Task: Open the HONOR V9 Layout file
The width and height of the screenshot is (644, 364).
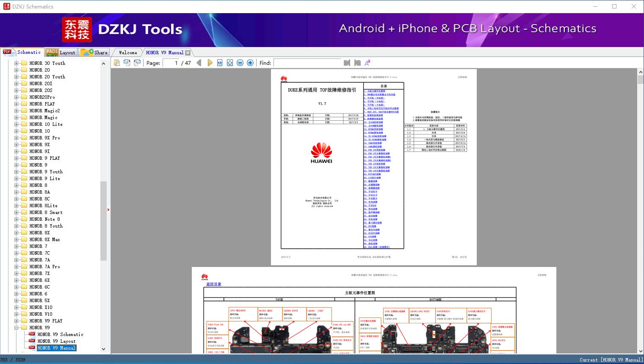Action: coord(56,341)
